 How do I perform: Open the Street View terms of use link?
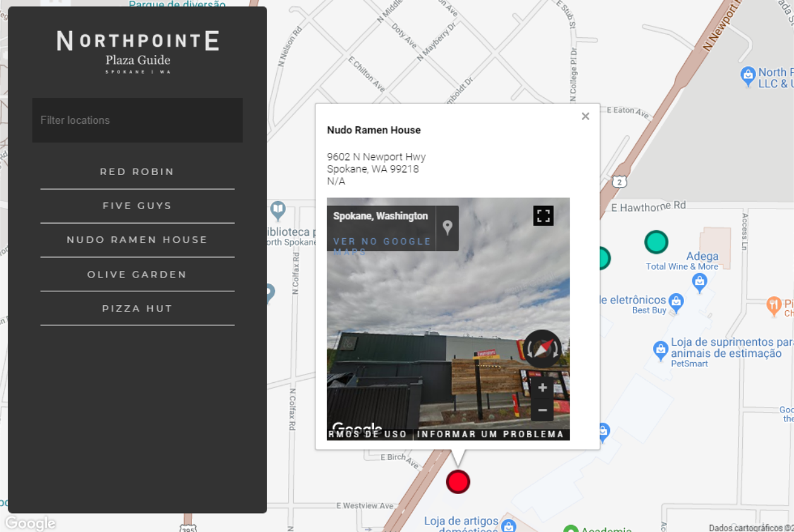tap(368, 434)
